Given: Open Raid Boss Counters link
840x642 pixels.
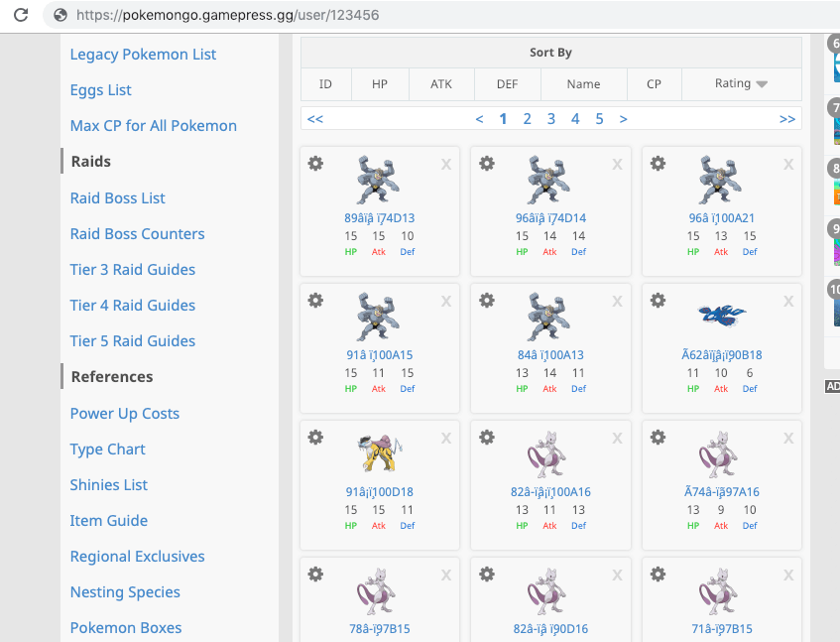Looking at the screenshot, I should pyautogui.click(x=137, y=234).
